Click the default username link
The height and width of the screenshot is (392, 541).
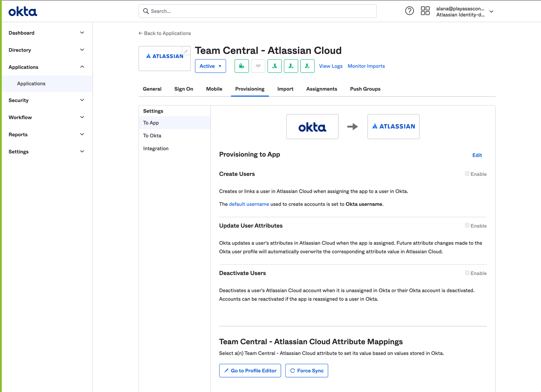[x=249, y=204]
